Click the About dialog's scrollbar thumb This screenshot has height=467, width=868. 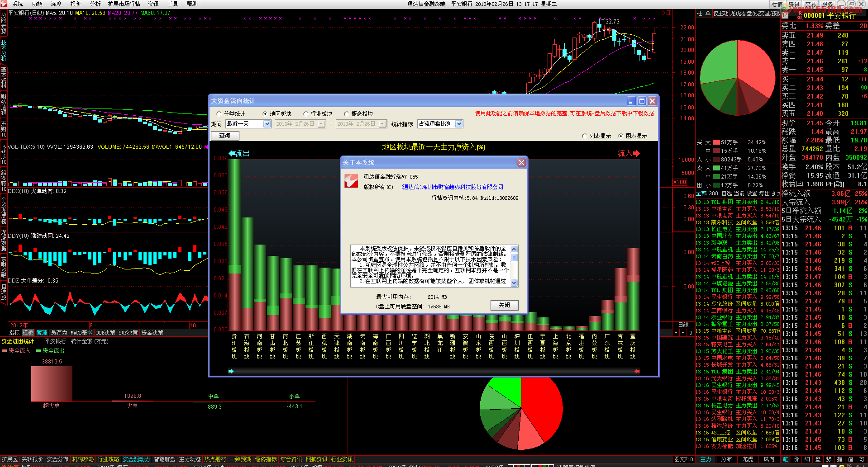(x=514, y=258)
